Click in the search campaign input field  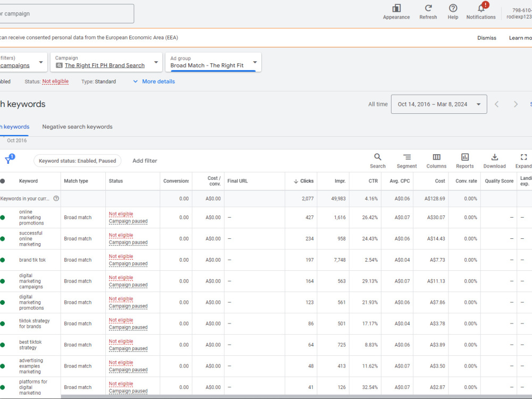click(67, 14)
